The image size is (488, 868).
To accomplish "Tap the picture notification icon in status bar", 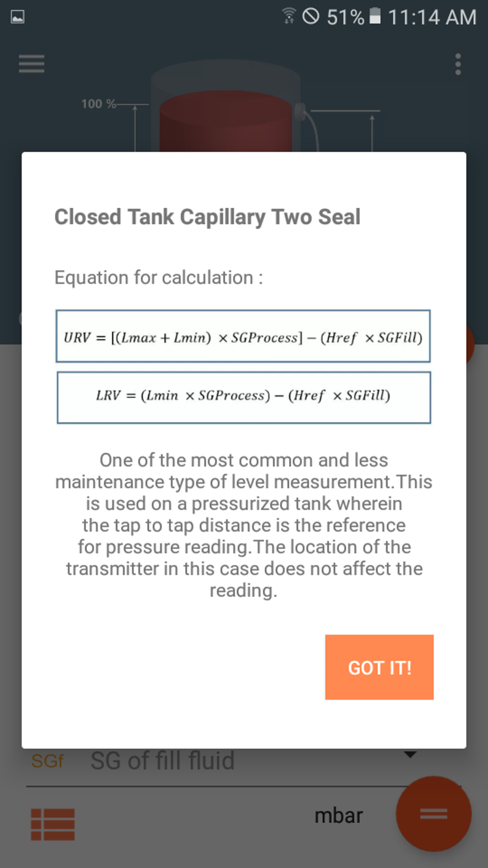I will 18,17.
